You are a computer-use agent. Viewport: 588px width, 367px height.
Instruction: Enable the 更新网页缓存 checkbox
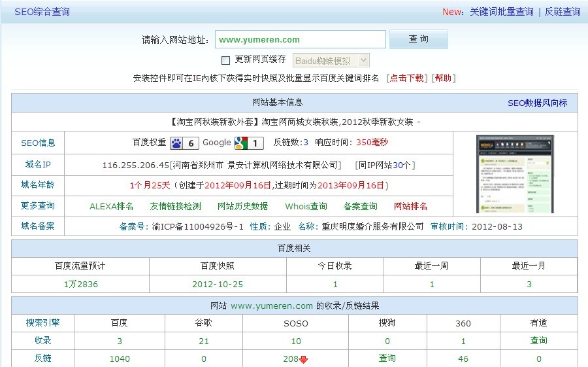tap(226, 60)
